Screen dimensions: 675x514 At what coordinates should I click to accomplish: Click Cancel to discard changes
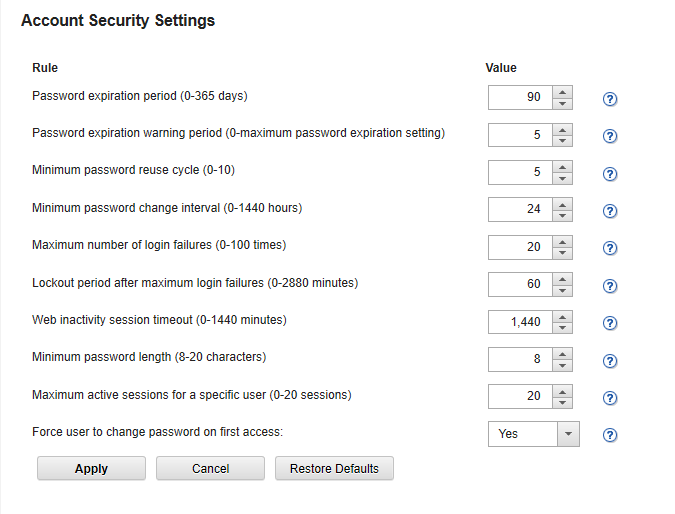click(210, 468)
